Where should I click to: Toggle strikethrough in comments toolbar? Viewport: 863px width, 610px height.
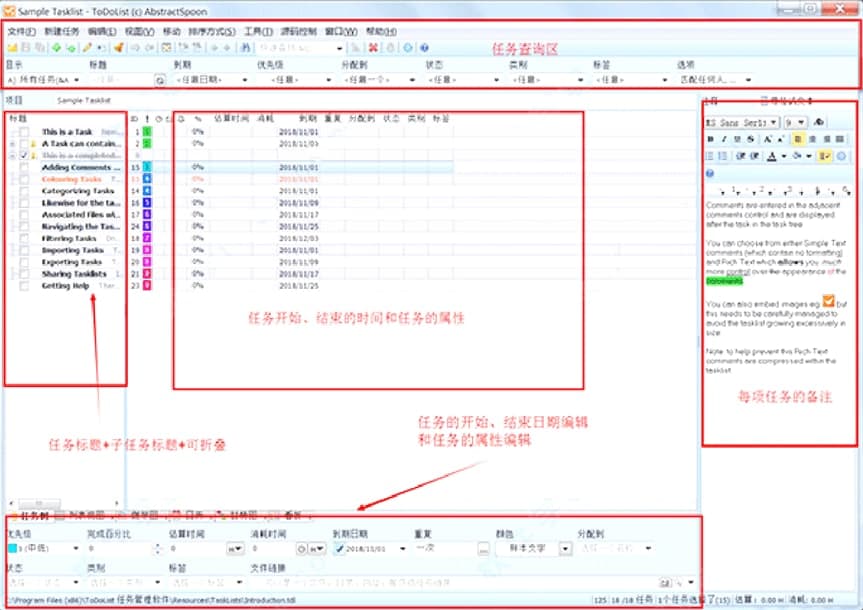click(751, 139)
